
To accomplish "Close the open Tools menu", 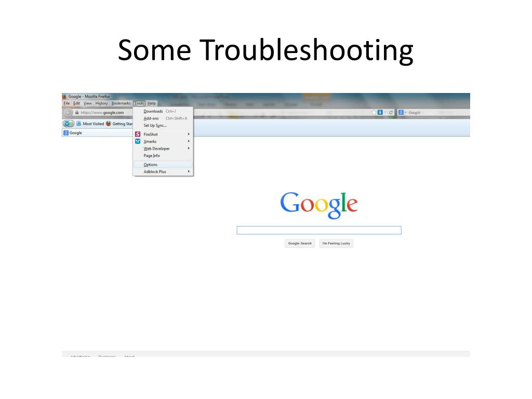I will coord(139,103).
